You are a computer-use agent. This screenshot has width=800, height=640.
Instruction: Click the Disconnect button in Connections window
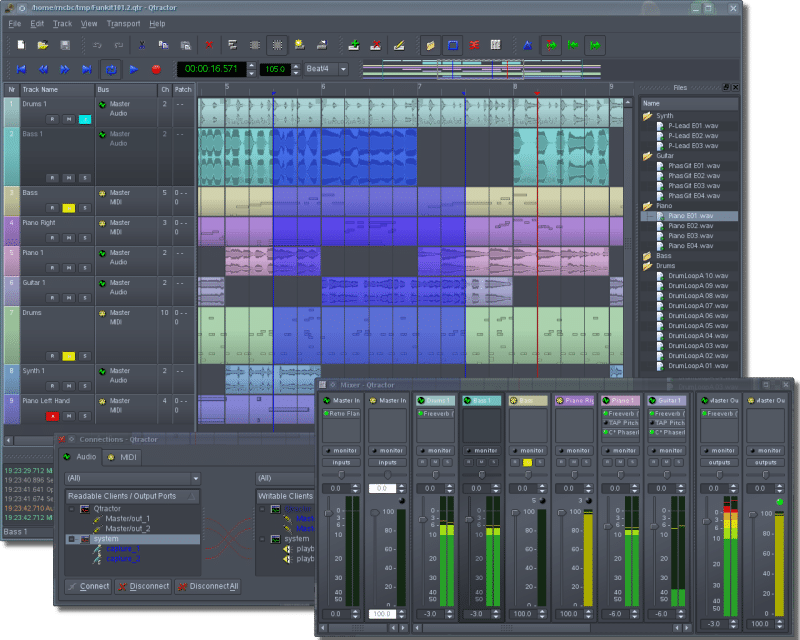coord(143,586)
